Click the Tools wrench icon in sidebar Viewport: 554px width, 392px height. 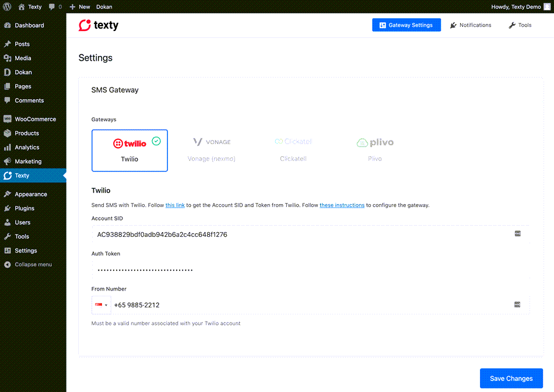pos(8,236)
